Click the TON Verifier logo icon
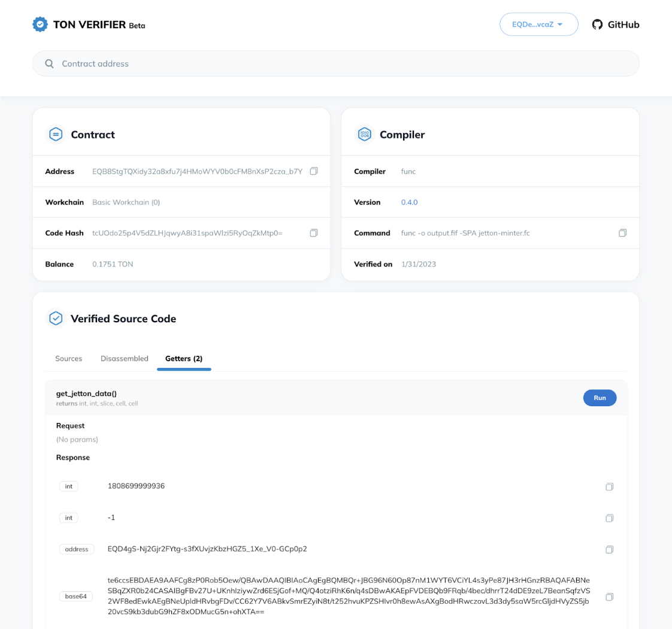Viewport: 672px width, 629px height. click(x=40, y=24)
